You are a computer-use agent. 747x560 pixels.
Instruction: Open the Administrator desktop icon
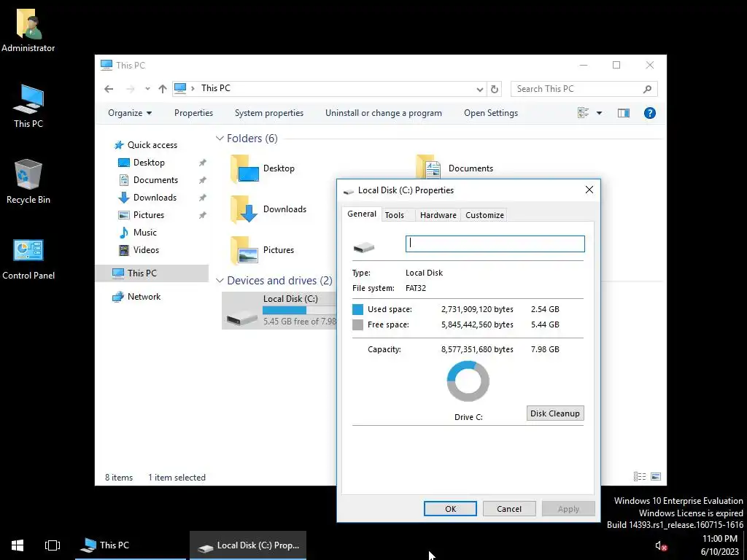coord(28,29)
